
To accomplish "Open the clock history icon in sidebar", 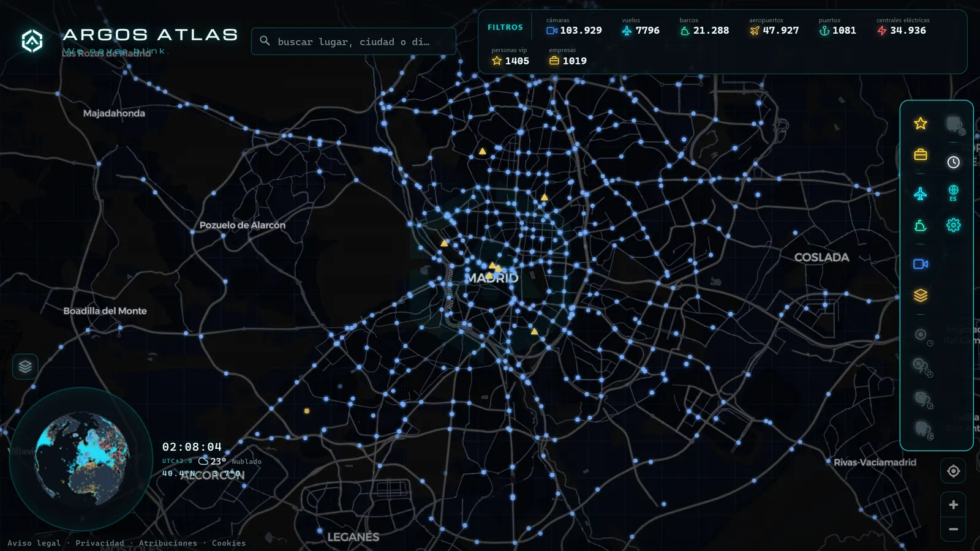I will pyautogui.click(x=954, y=162).
